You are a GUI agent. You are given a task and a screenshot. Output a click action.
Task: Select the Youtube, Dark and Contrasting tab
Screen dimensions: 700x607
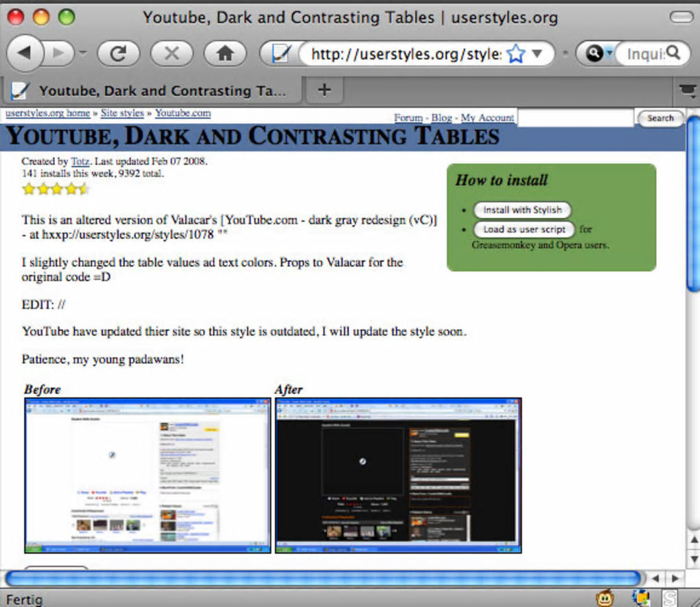pos(152,91)
